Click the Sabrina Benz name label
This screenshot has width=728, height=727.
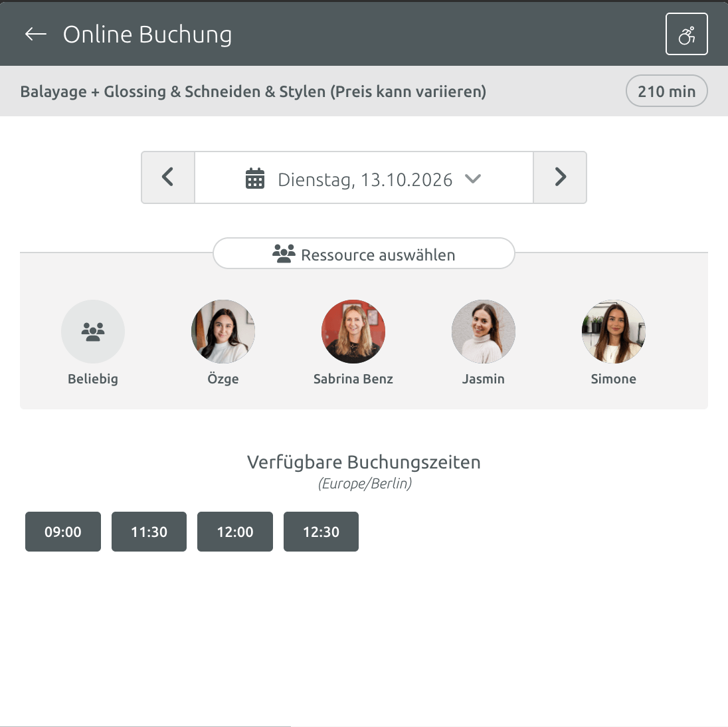pos(353,379)
